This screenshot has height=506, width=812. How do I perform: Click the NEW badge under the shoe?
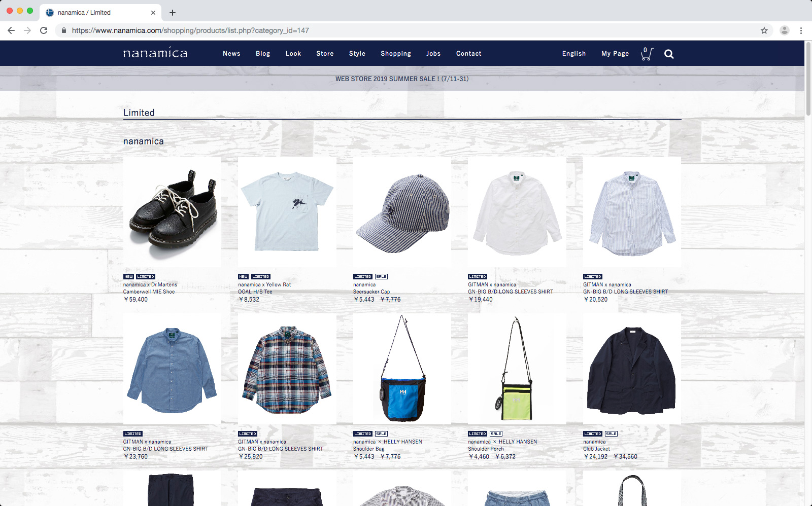[x=128, y=277]
